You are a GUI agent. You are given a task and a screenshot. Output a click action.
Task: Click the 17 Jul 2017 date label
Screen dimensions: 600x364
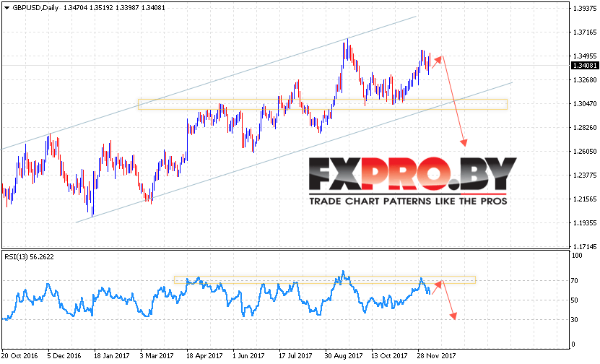click(296, 356)
